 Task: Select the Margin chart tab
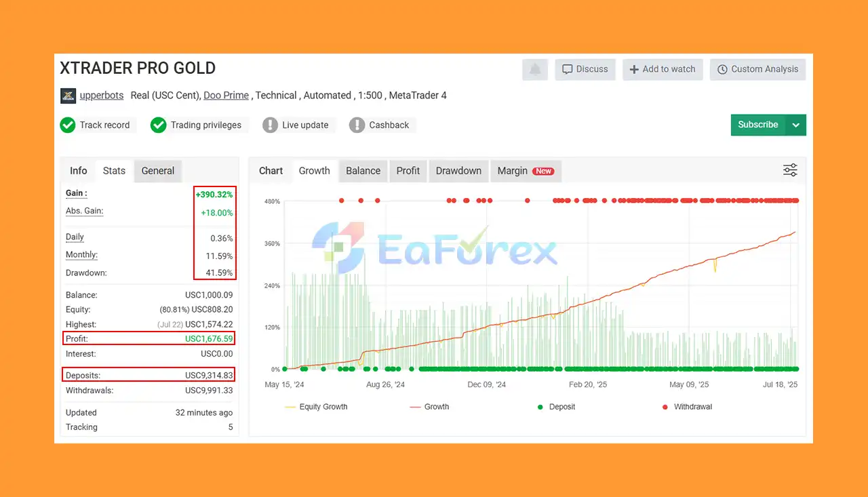[526, 171]
